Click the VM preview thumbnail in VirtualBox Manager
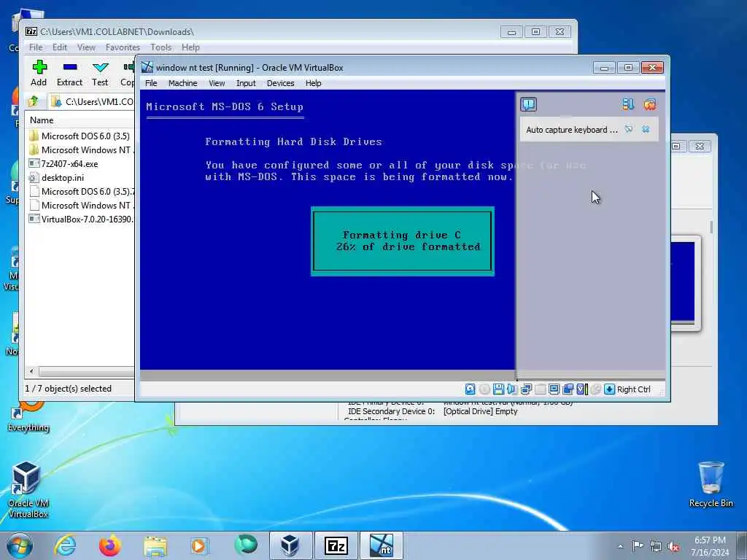This screenshot has height=560, width=747. (x=683, y=282)
